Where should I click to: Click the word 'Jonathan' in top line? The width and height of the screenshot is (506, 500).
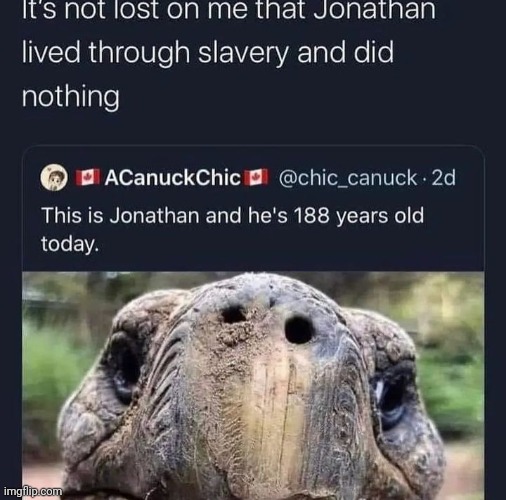click(x=375, y=10)
